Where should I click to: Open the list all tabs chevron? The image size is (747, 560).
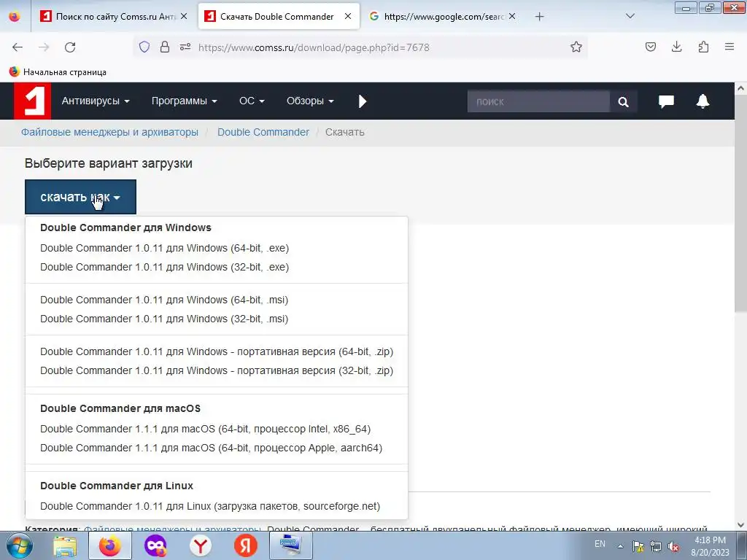(x=630, y=16)
